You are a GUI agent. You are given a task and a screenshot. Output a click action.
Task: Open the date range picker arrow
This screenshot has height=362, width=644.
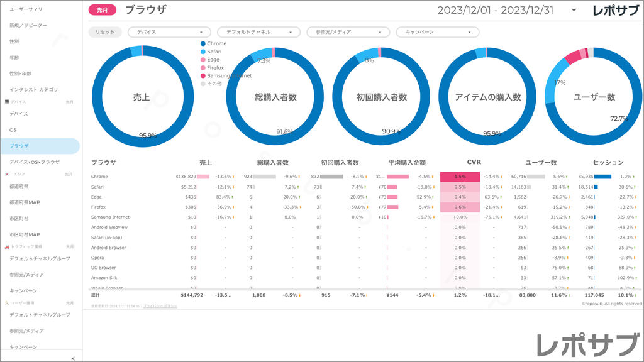[574, 10]
